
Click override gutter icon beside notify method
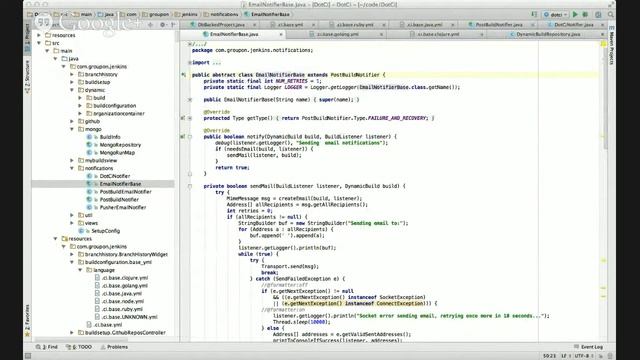183,136
